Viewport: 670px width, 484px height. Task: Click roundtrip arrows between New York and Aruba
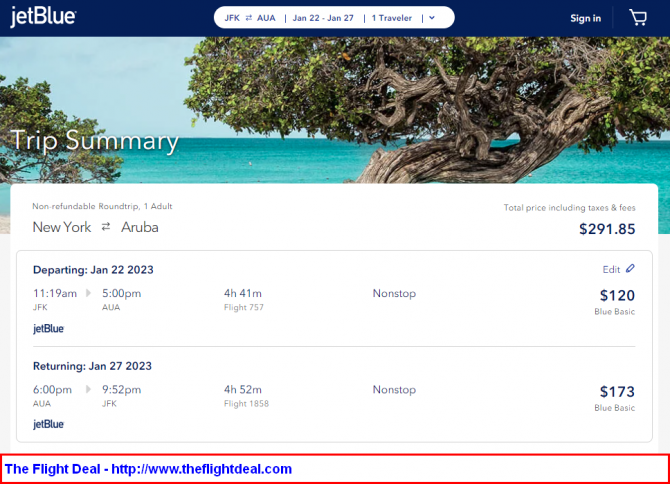point(106,227)
